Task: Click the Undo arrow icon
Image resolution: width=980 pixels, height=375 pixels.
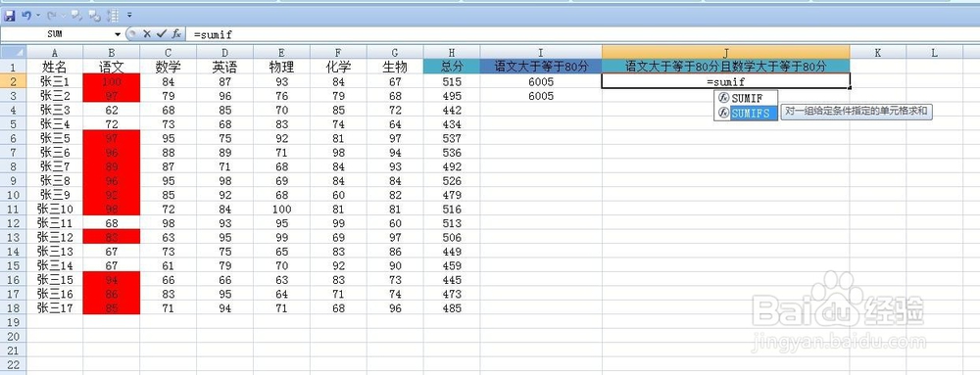Action: pos(25,15)
